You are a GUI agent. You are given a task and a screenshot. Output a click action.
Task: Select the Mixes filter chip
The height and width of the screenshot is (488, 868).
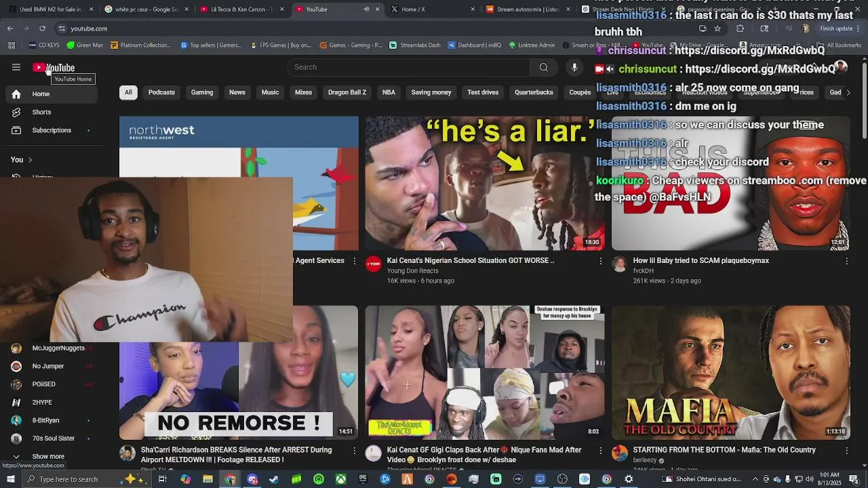click(304, 92)
